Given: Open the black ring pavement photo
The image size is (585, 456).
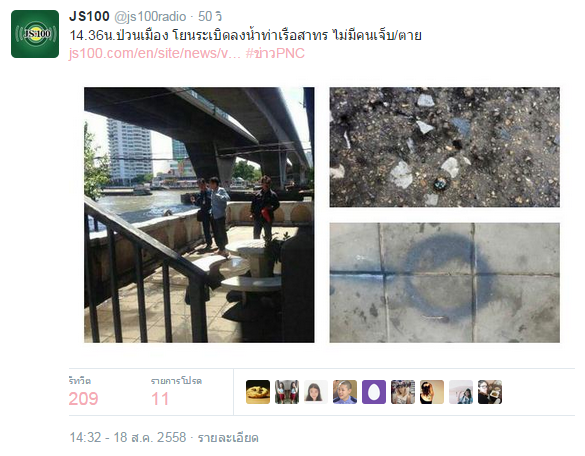Looking at the screenshot, I should 444,282.
